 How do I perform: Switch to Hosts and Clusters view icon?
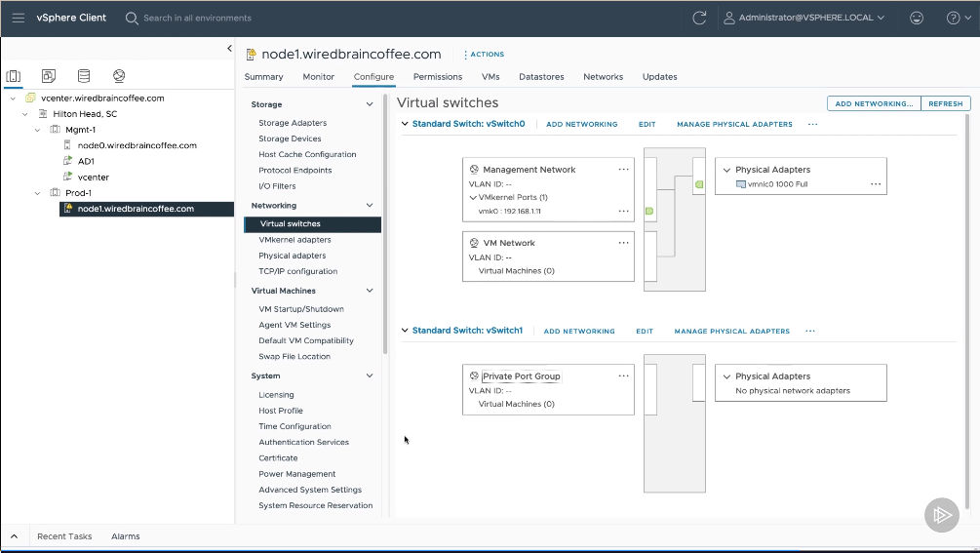14,76
